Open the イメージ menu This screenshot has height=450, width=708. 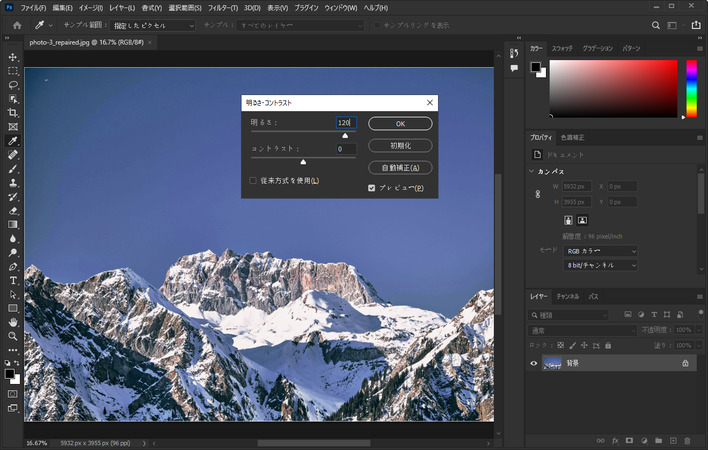click(90, 8)
